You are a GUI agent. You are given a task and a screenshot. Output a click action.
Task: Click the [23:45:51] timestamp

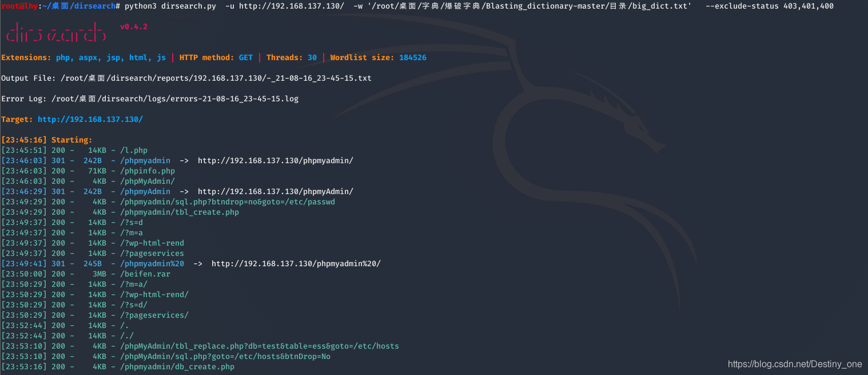pos(24,150)
